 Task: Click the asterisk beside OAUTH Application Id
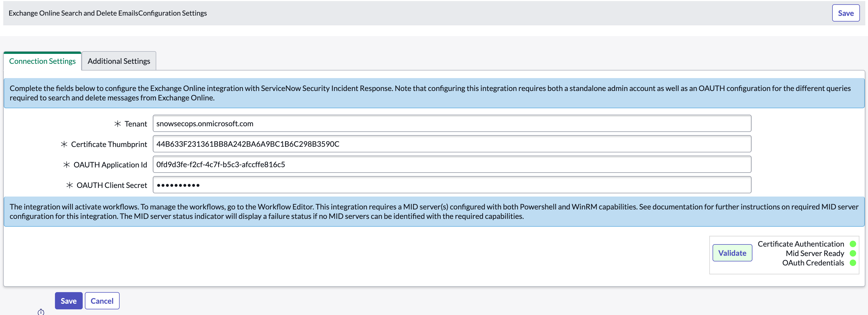[66, 165]
